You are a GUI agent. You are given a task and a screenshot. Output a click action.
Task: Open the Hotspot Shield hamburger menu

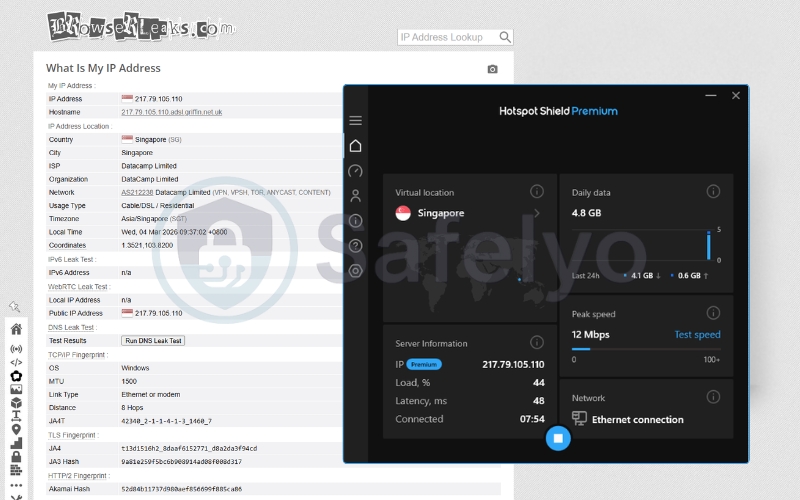tap(356, 120)
